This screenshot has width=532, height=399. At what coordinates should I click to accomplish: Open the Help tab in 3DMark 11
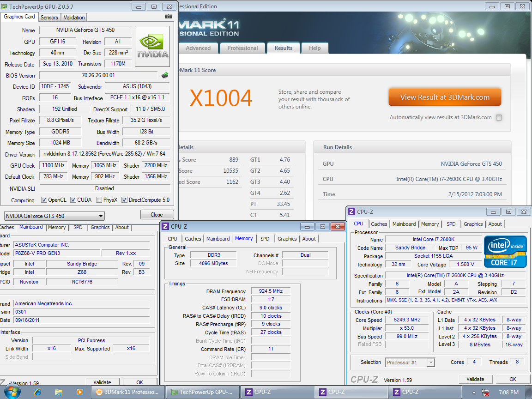(315, 48)
